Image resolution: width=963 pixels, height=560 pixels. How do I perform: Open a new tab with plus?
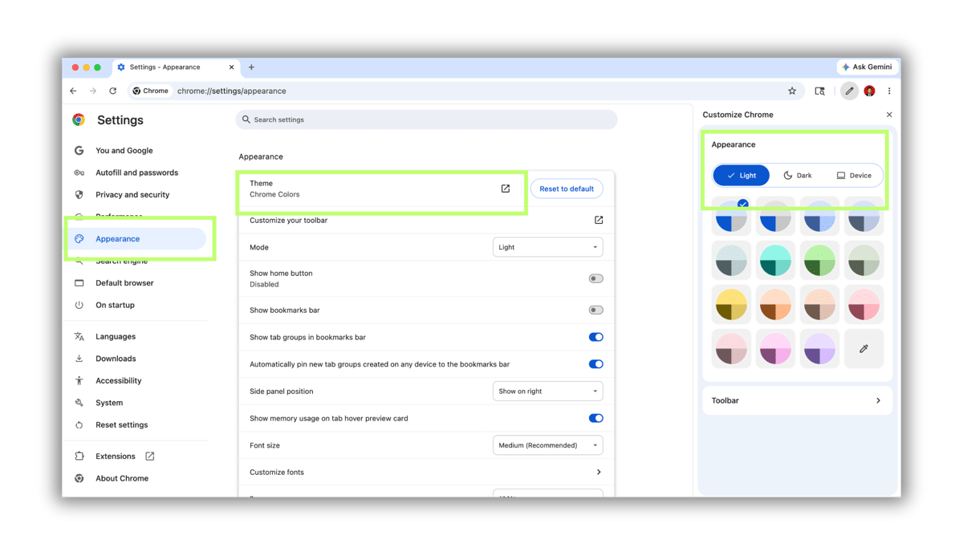251,67
